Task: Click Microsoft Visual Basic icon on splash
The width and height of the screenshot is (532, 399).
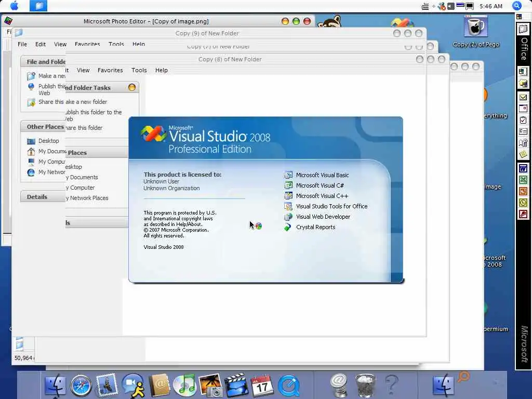Action: click(288, 175)
